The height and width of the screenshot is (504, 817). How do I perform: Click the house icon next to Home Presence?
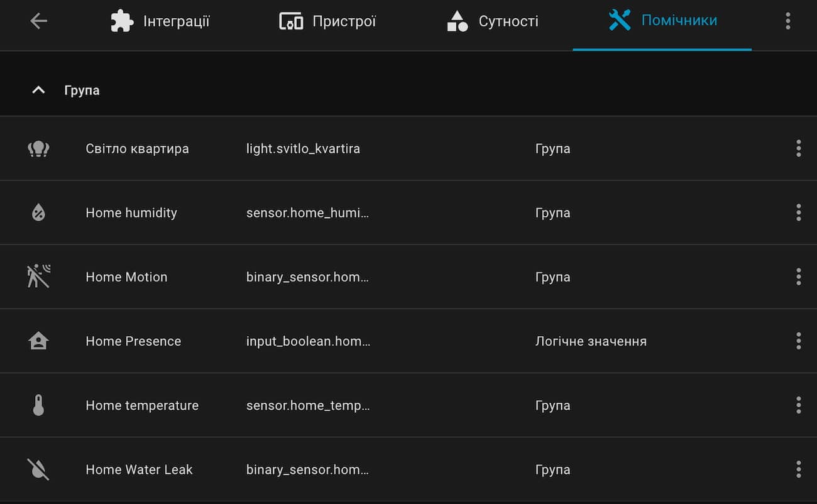coord(38,341)
